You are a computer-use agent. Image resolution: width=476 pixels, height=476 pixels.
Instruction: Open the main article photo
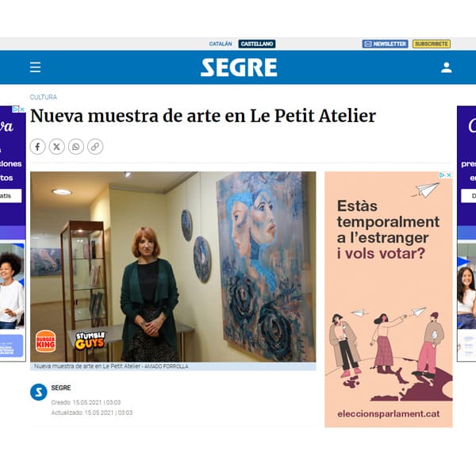(173, 267)
